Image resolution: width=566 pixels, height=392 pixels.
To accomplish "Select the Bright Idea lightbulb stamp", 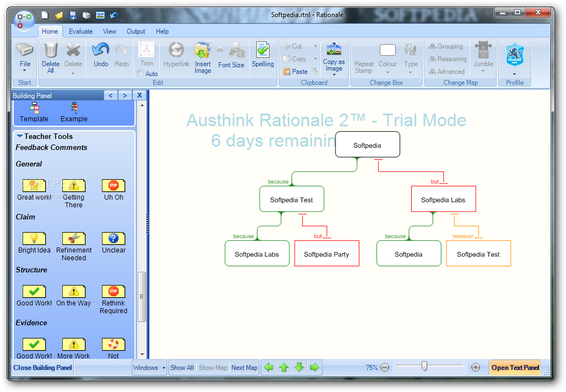I will [x=34, y=239].
